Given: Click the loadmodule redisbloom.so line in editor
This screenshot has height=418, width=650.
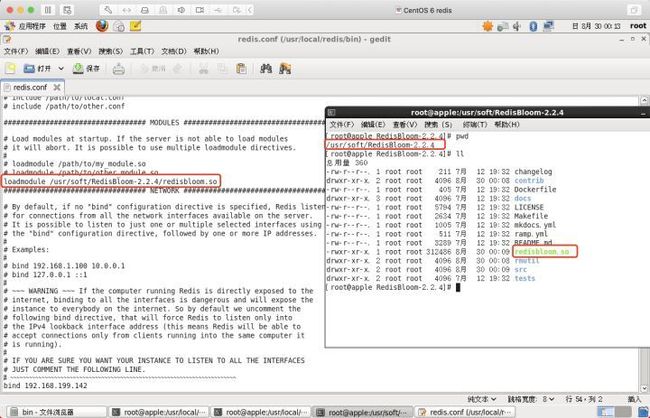Looking at the screenshot, I should (x=111, y=181).
